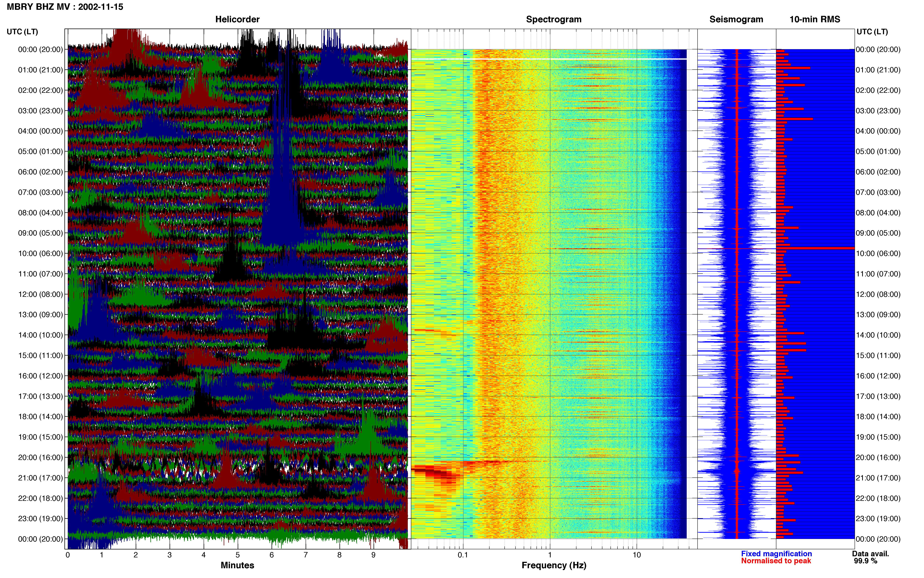This screenshot has width=924, height=578.
Task: Click the helicorder minutes tick '6'
Action: click(x=272, y=555)
